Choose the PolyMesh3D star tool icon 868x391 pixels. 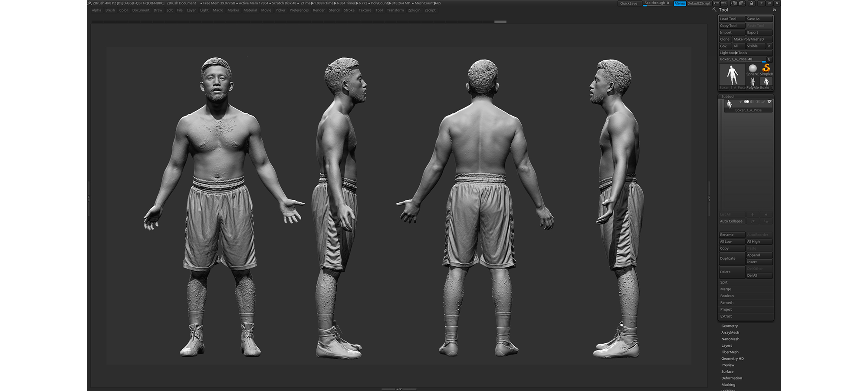click(x=753, y=82)
